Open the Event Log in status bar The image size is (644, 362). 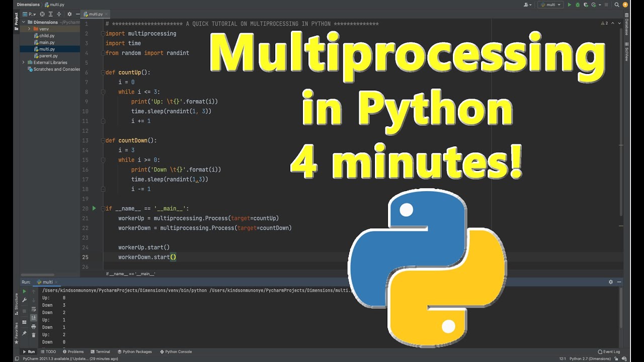[x=609, y=352]
